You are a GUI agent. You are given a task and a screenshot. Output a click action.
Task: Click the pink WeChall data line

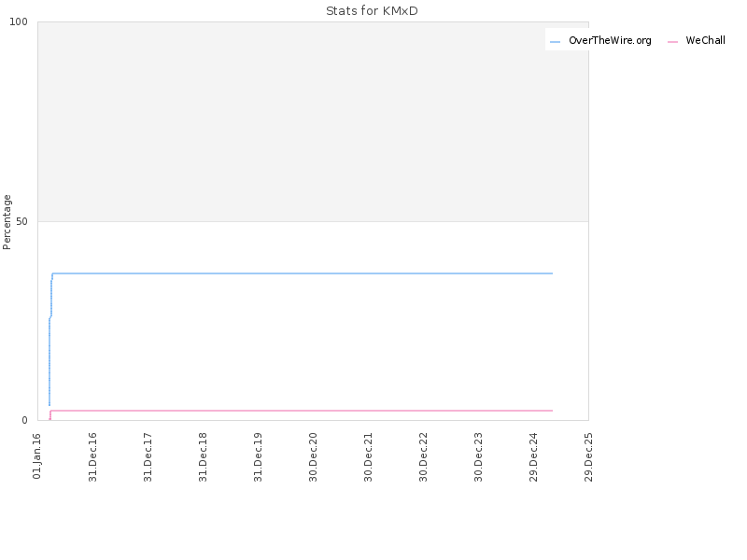click(302, 411)
